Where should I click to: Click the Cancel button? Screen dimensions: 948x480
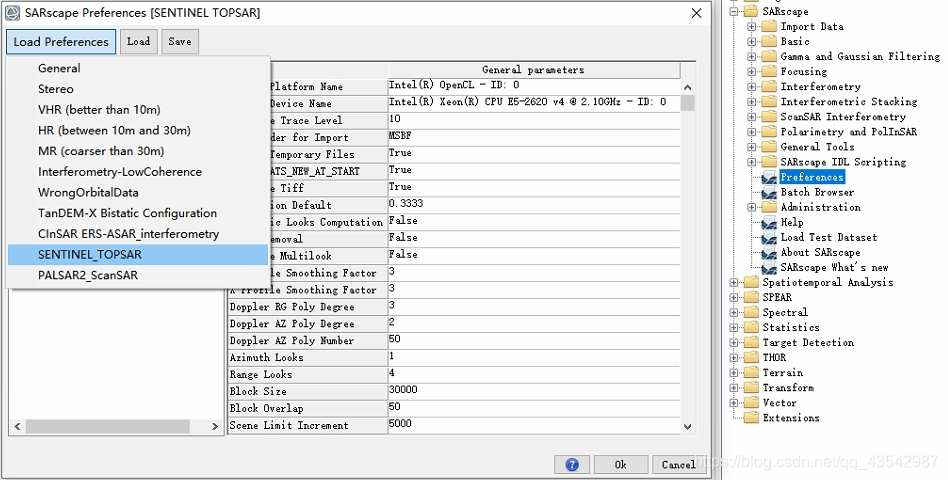[678, 464]
